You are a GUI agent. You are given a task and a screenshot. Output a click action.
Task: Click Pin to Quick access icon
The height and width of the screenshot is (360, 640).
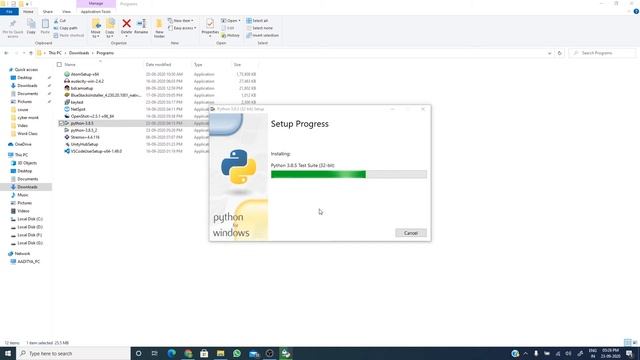tap(13, 28)
